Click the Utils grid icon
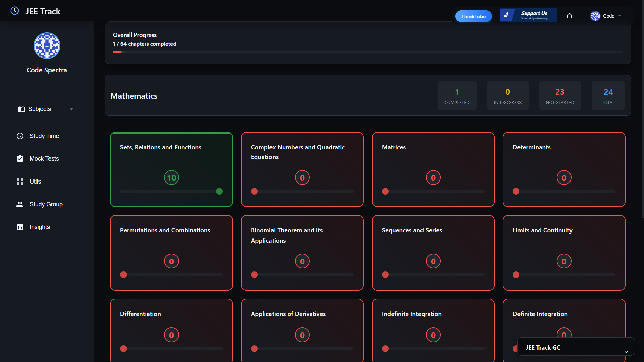 (20, 182)
